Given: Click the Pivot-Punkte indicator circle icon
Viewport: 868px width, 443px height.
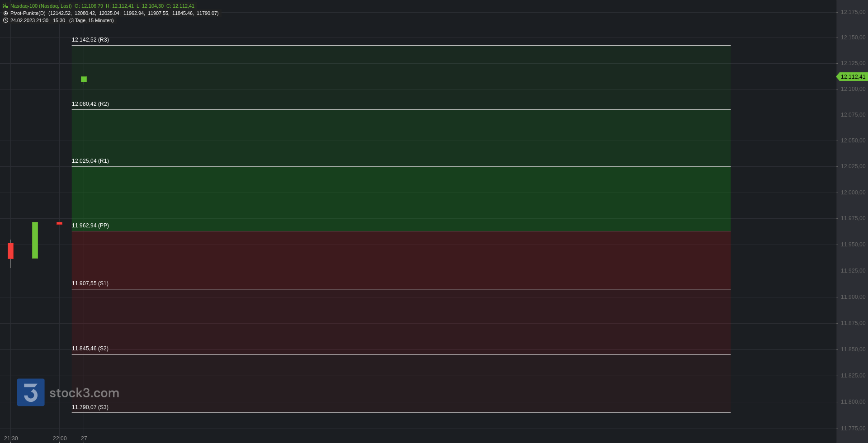Looking at the screenshot, I should click(5, 13).
